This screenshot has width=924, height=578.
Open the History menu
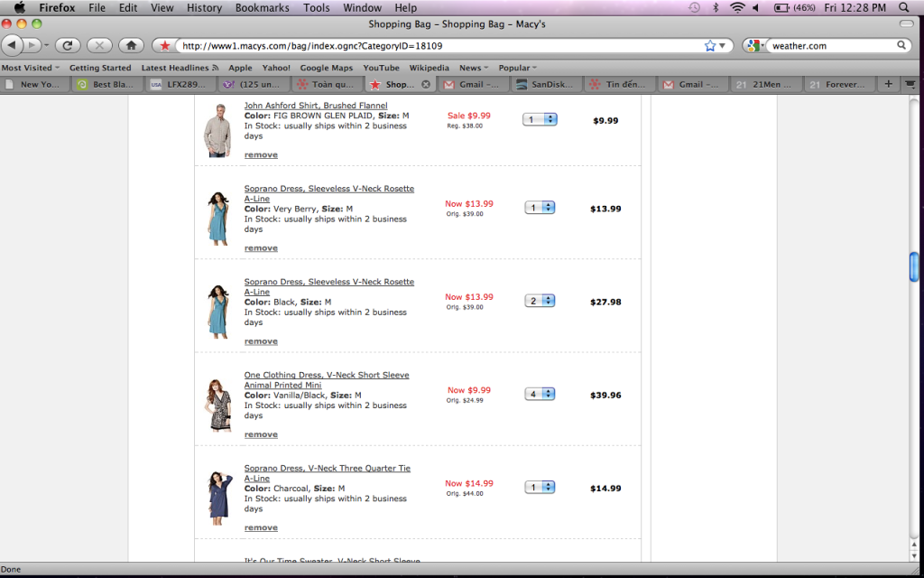click(204, 7)
